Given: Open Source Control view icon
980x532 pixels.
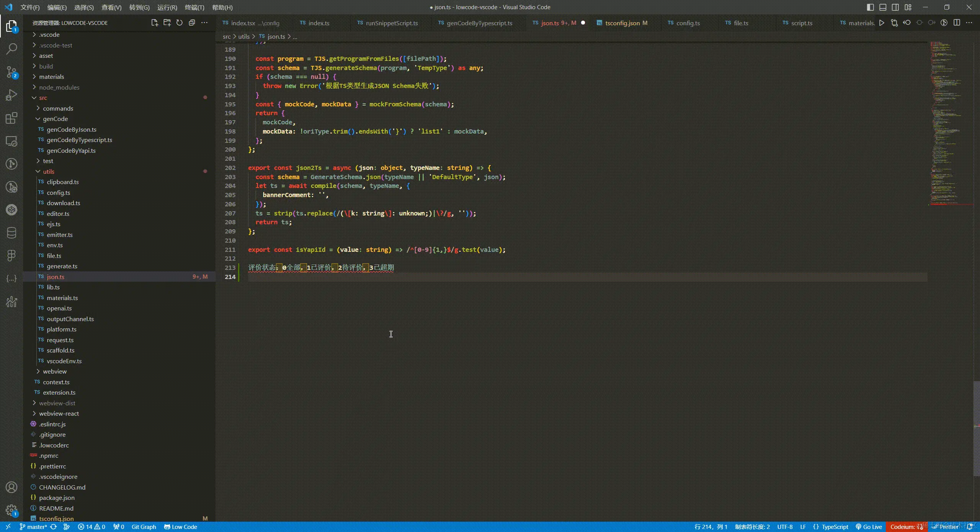Looking at the screenshot, I should click(x=11, y=72).
